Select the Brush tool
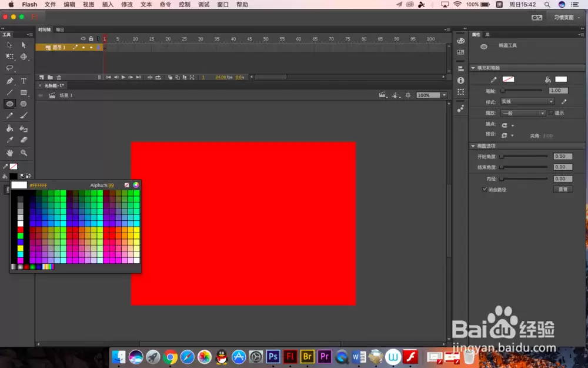The image size is (588, 368). (24, 115)
